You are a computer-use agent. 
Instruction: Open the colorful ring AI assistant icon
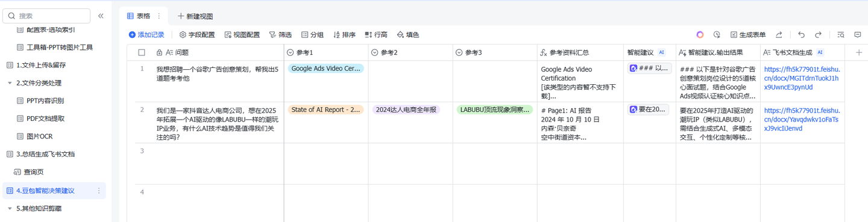[x=700, y=35]
